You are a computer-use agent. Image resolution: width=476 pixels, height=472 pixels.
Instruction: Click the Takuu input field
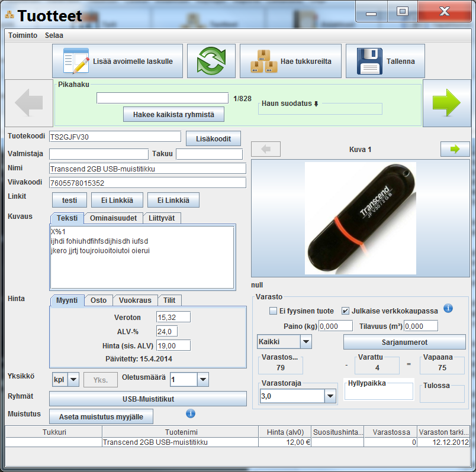point(210,154)
